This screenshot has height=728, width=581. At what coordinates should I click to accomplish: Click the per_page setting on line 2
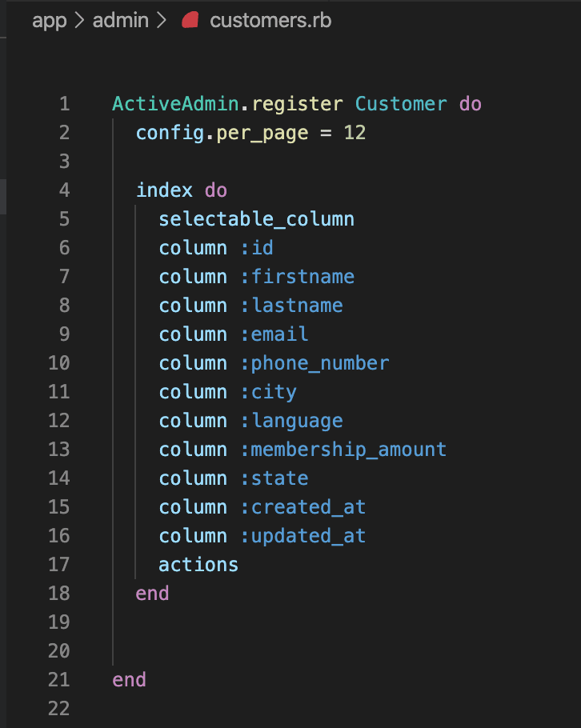coord(262,133)
